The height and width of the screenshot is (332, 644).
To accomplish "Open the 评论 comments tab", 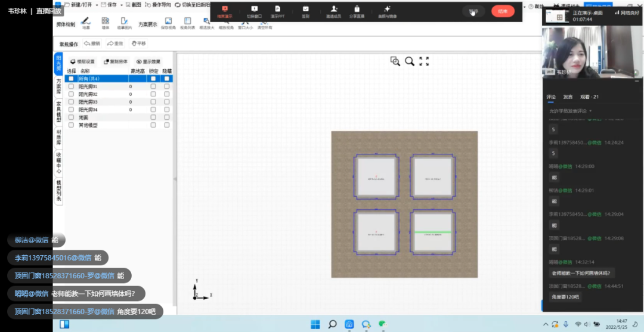I will (551, 97).
